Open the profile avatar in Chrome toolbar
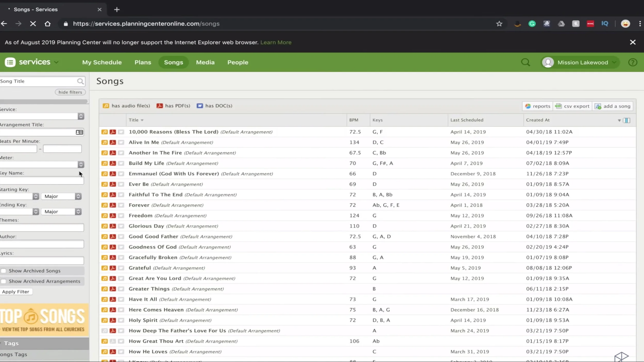 coord(625,24)
